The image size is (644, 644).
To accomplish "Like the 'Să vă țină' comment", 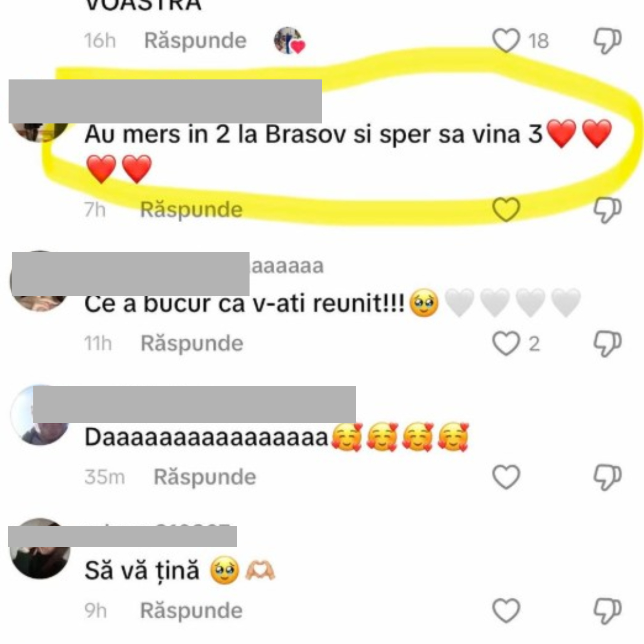I will [506, 611].
